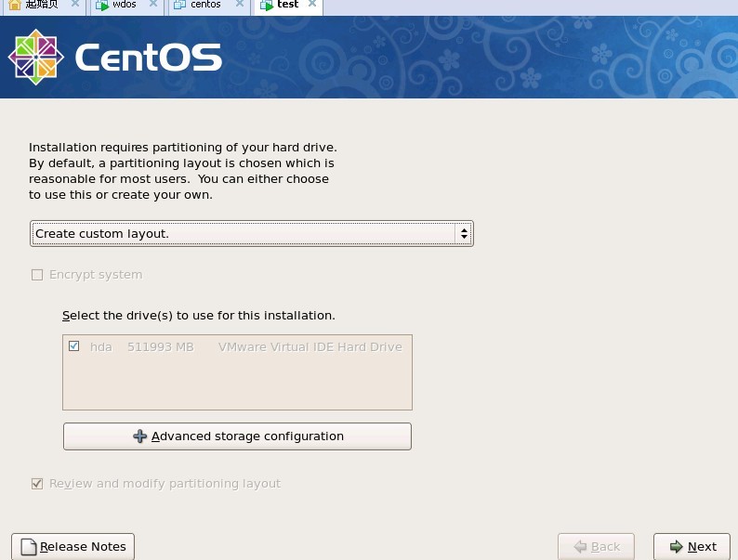Open the Release Notes
Viewport: 738px width, 560px height.
(72, 546)
